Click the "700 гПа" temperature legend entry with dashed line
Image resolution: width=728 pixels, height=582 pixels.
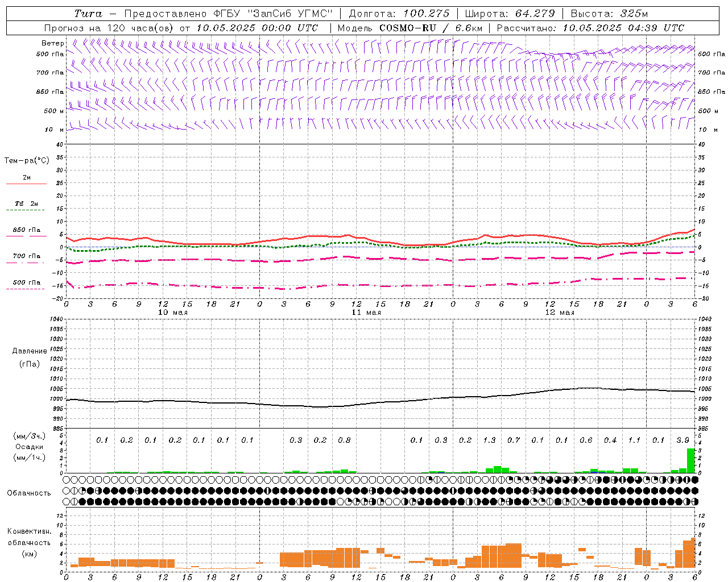27,256
